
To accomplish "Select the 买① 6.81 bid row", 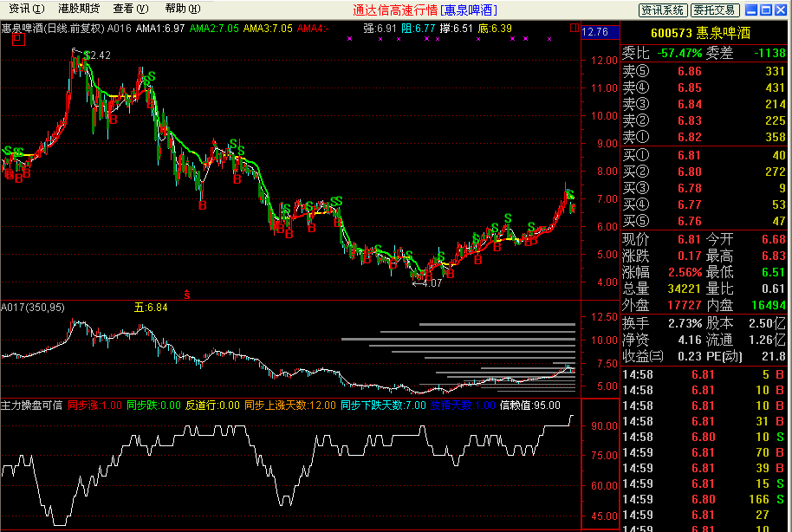I will click(x=704, y=155).
